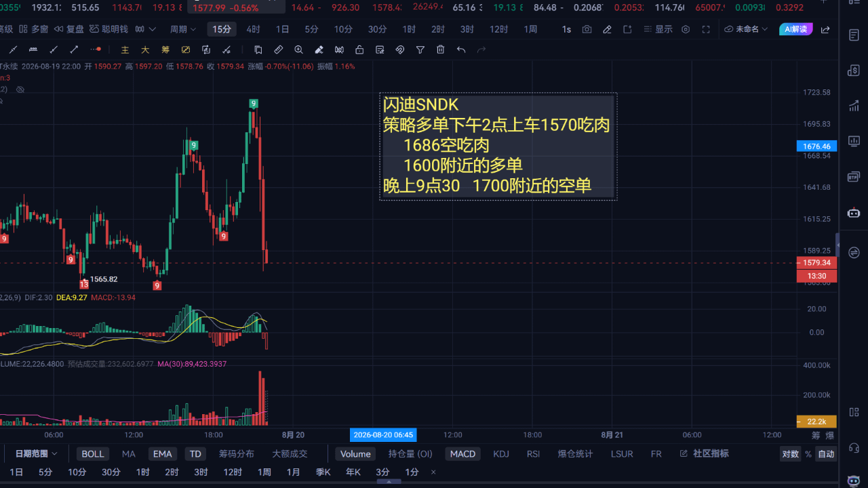
Task: Expand the bottom panel handle arrow
Action: (389, 483)
